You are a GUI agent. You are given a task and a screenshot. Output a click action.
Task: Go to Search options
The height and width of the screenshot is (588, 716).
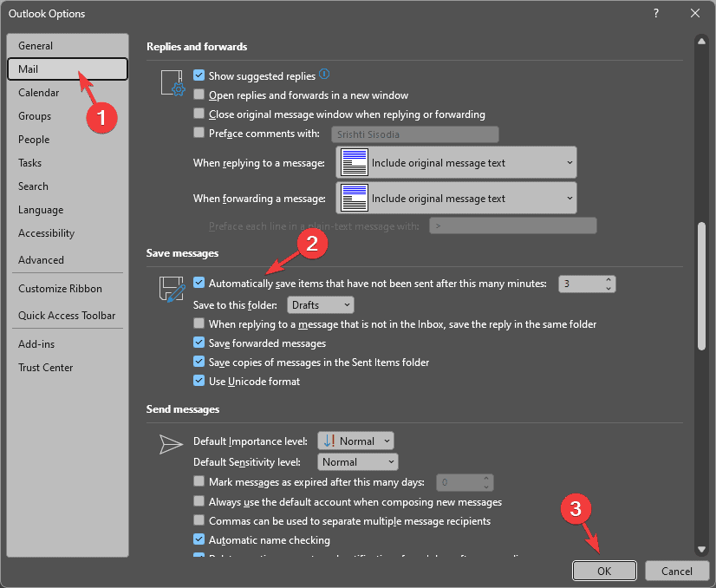[x=68, y=186]
